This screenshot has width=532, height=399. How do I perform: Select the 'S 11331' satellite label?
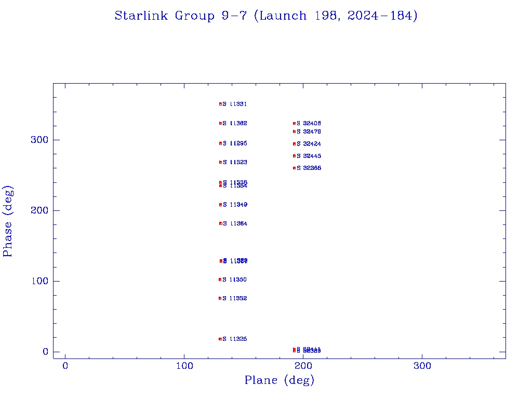[x=235, y=104]
